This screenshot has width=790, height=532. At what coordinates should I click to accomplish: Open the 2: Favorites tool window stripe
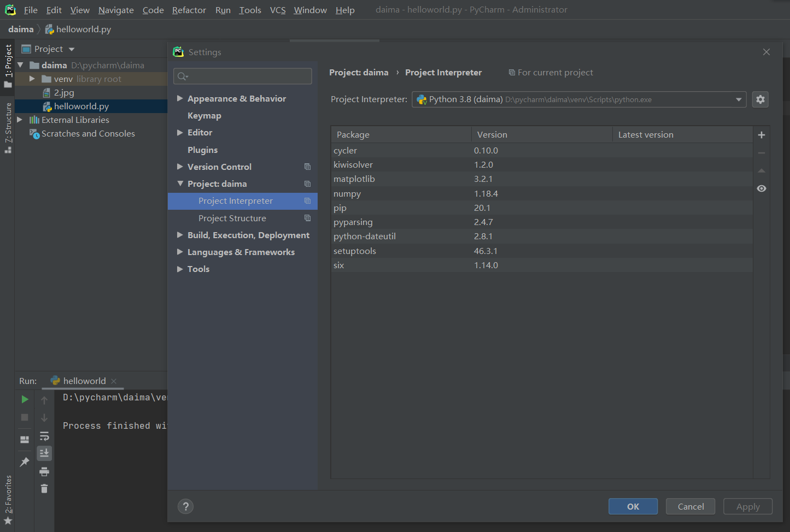click(x=8, y=500)
